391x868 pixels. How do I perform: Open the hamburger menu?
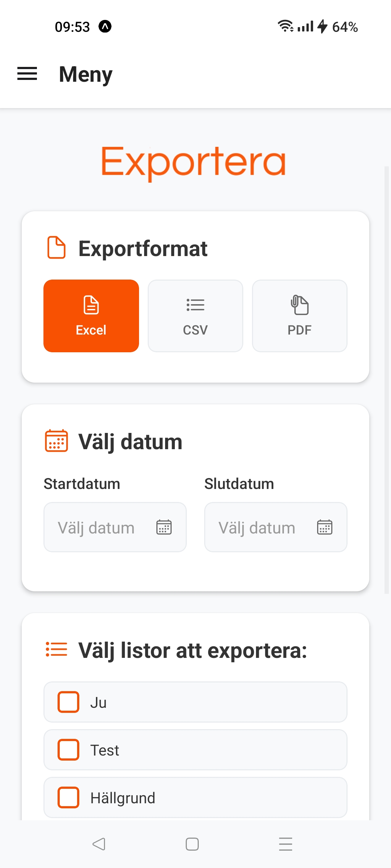point(27,74)
